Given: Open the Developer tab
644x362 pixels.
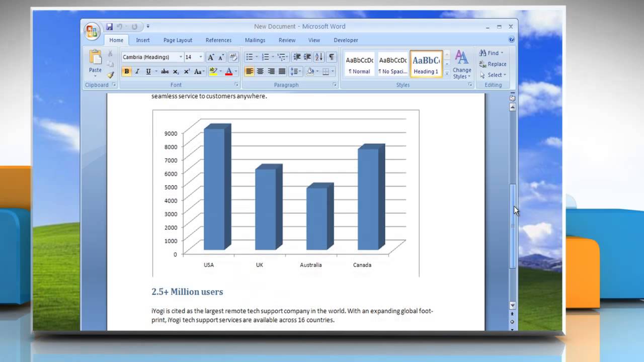Looking at the screenshot, I should (346, 40).
